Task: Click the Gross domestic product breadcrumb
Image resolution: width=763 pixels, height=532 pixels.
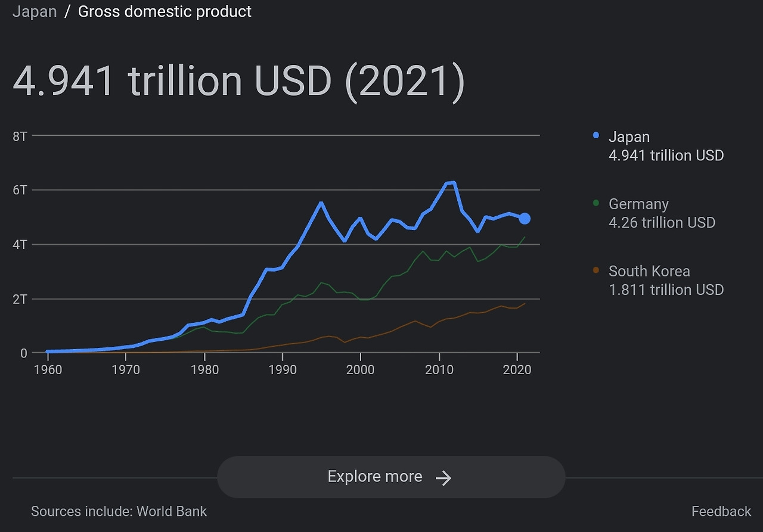Action: [165, 12]
